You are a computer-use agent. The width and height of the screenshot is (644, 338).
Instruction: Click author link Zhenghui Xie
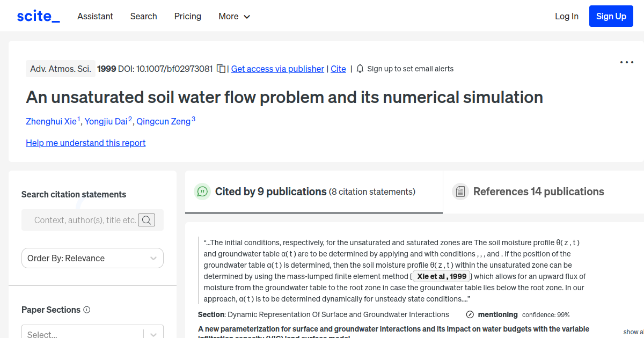pyautogui.click(x=51, y=121)
